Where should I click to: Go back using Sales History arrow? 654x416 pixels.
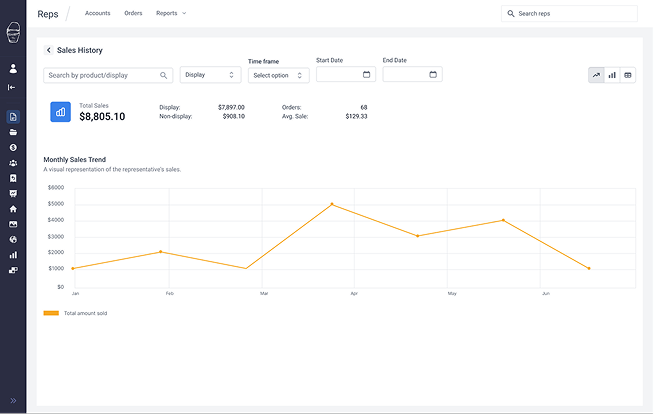(48, 50)
